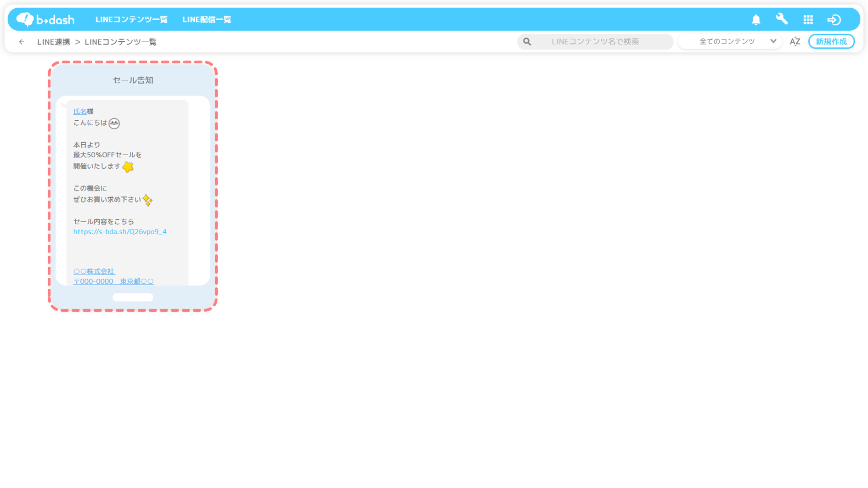Open the セール告知 content card
This screenshot has width=868, height=488.
[x=133, y=186]
